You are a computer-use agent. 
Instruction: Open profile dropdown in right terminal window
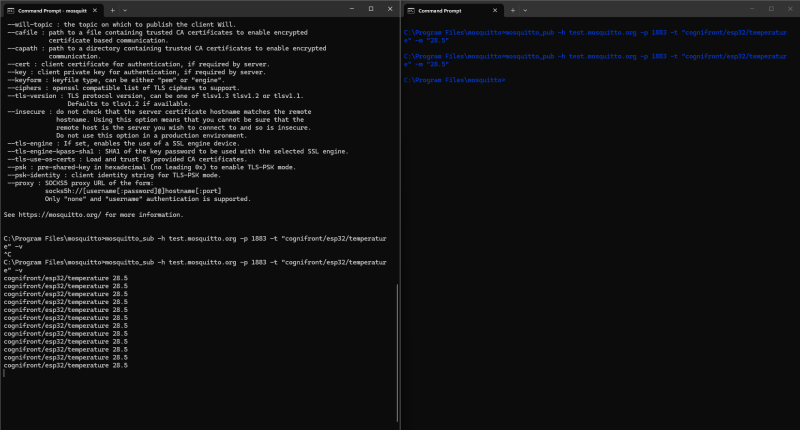(525, 10)
